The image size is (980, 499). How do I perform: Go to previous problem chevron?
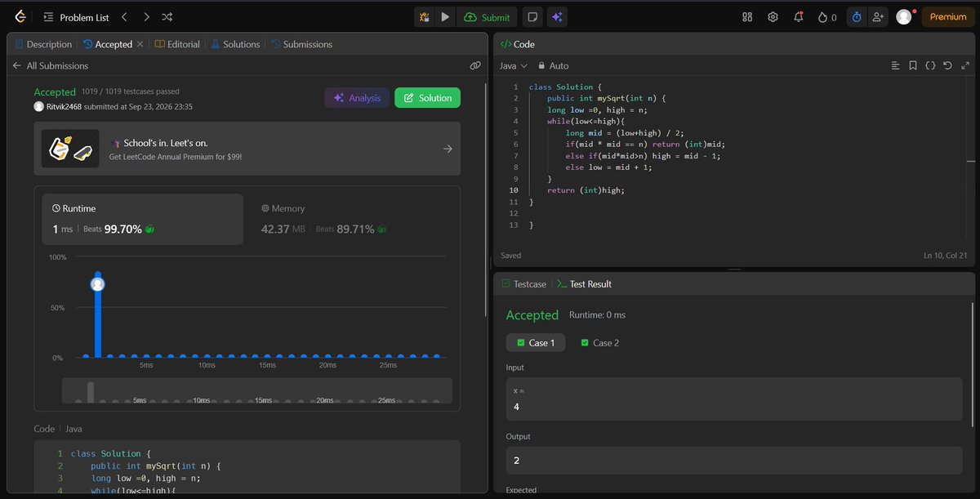coord(124,16)
